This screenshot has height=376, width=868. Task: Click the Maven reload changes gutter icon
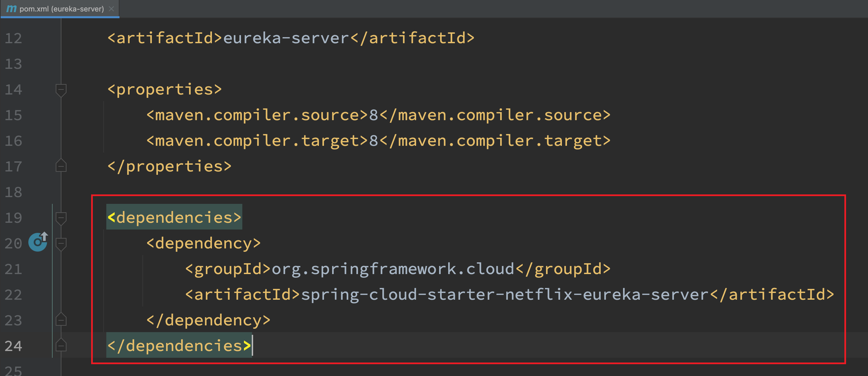(38, 242)
